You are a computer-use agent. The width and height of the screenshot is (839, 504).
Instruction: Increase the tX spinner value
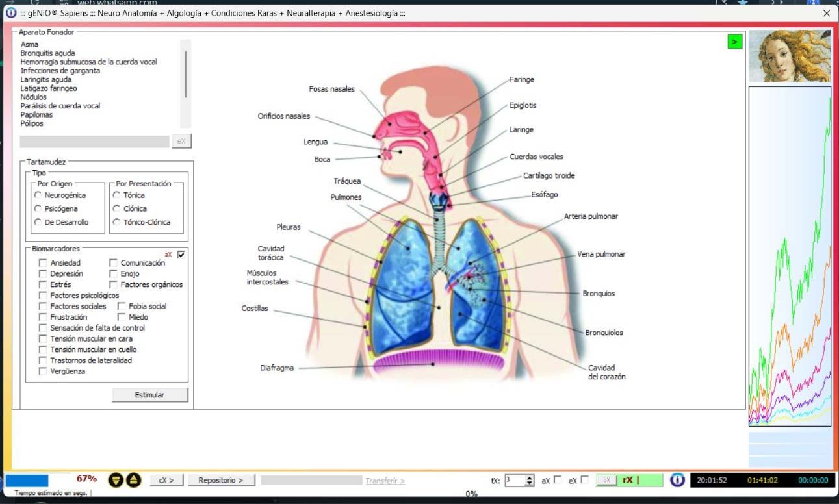tap(529, 477)
